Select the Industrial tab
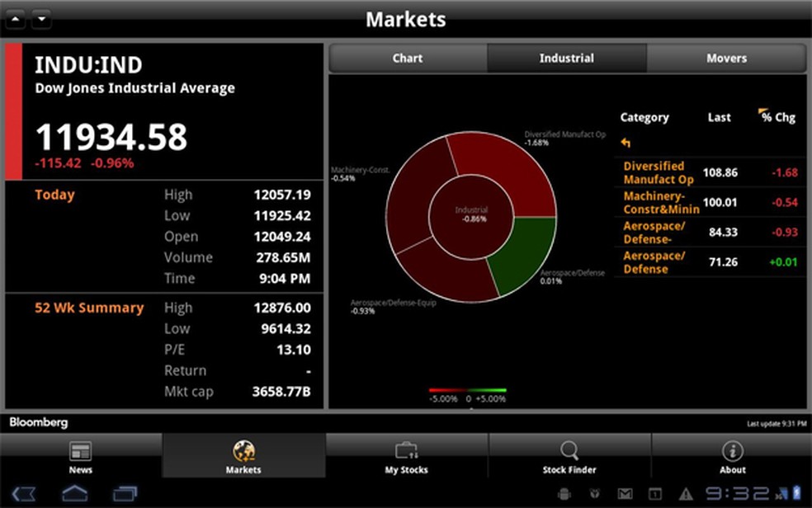812x508 pixels. pyautogui.click(x=567, y=58)
